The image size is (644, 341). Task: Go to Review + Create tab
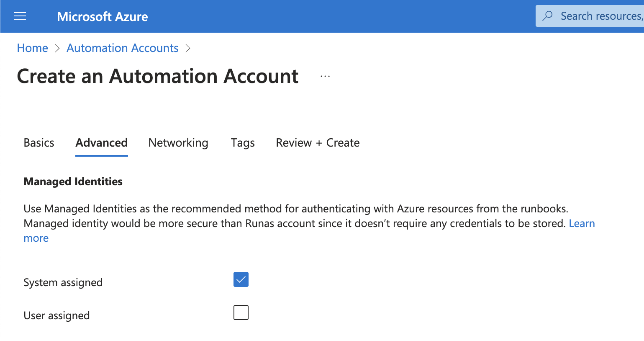pyautogui.click(x=318, y=143)
